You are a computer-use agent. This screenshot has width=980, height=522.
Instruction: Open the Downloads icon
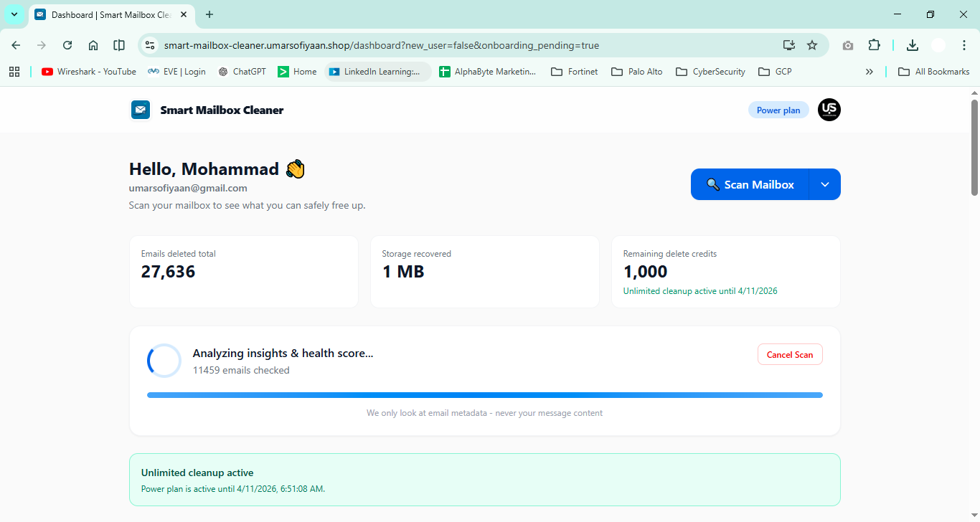pyautogui.click(x=913, y=45)
